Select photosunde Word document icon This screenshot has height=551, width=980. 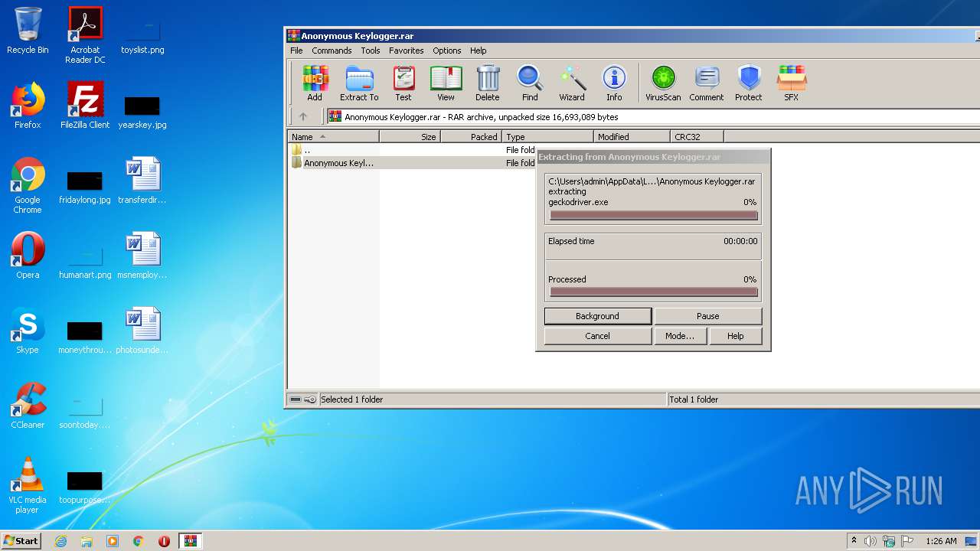coord(142,331)
